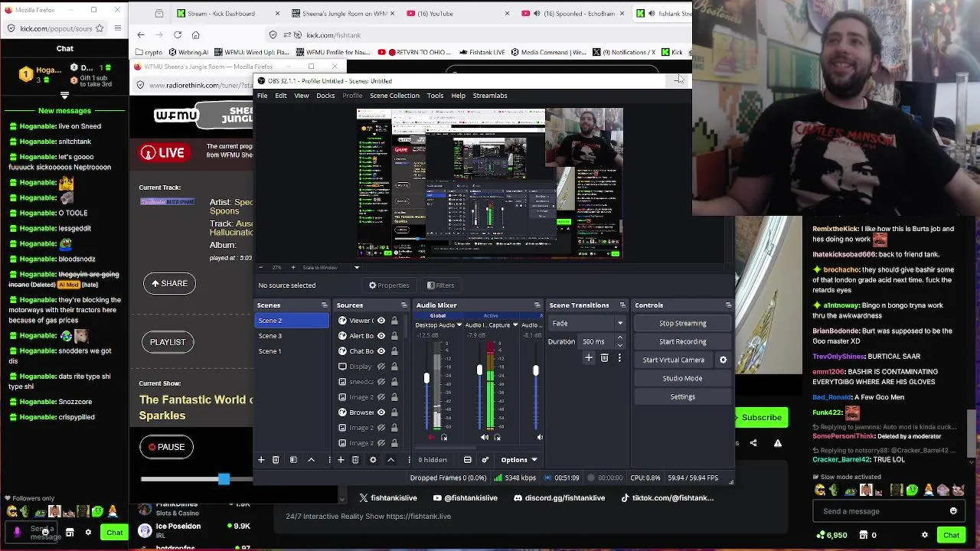Expand New messages arrow in left chat
This screenshot has width=980, height=551.
[64, 96]
